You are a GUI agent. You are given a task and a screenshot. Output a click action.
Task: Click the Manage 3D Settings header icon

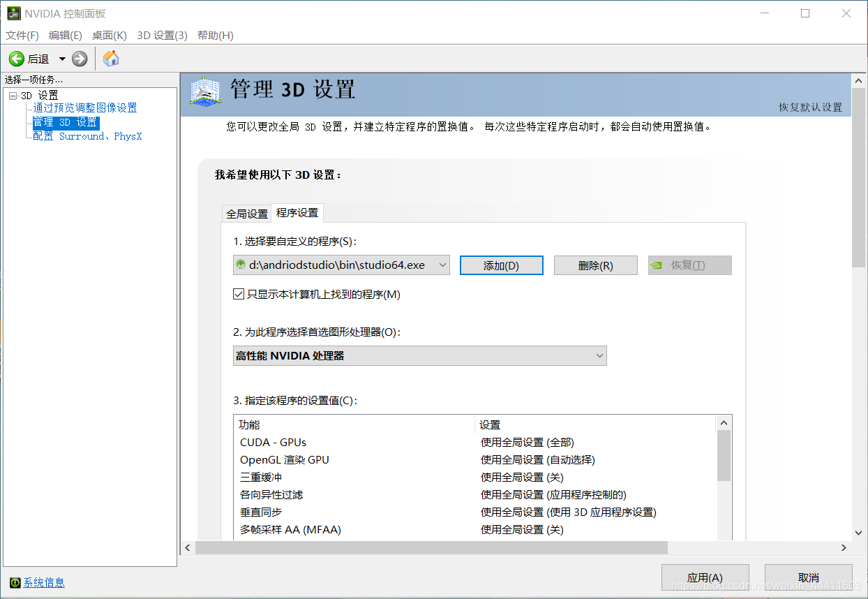coord(206,91)
